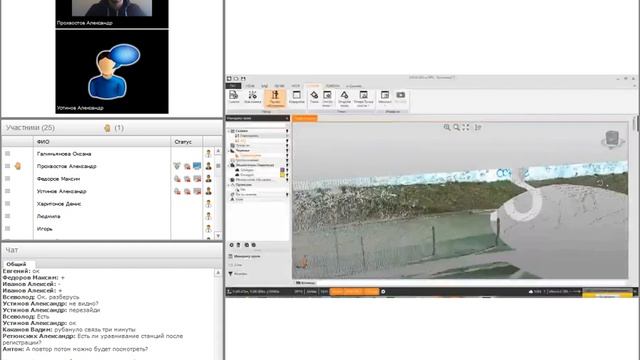Image resolution: width=640 pixels, height=360 pixels.
Task: Click the raised-hand icon in the participants header
Action: pos(107,128)
